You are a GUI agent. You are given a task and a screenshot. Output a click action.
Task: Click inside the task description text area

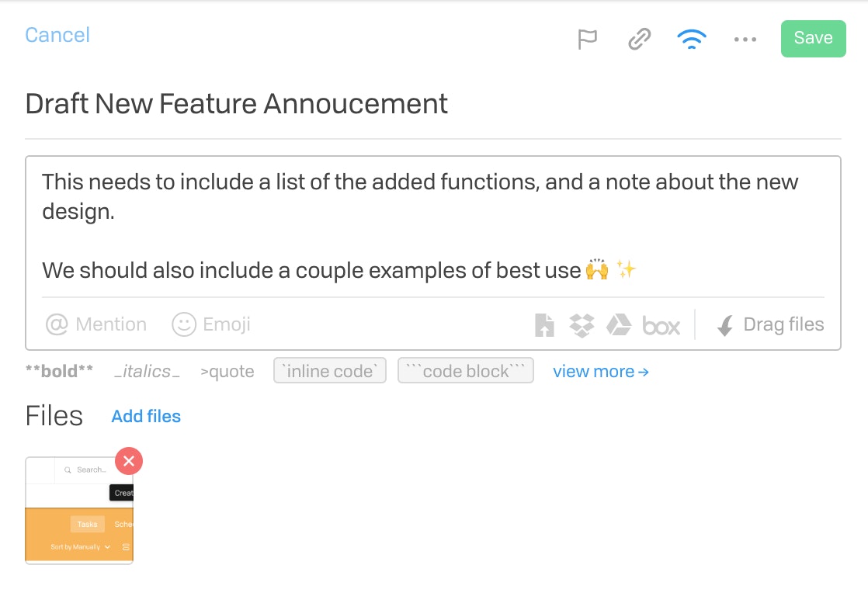tap(433, 227)
